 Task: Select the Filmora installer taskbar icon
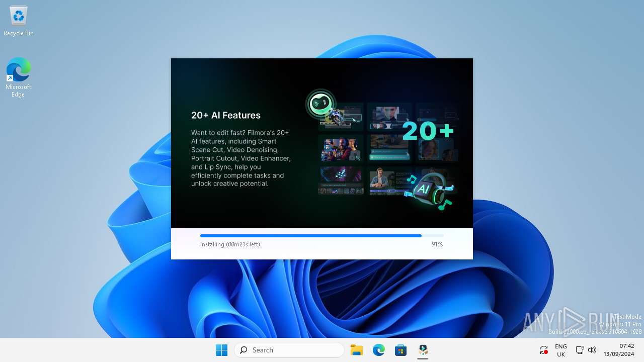click(x=423, y=350)
